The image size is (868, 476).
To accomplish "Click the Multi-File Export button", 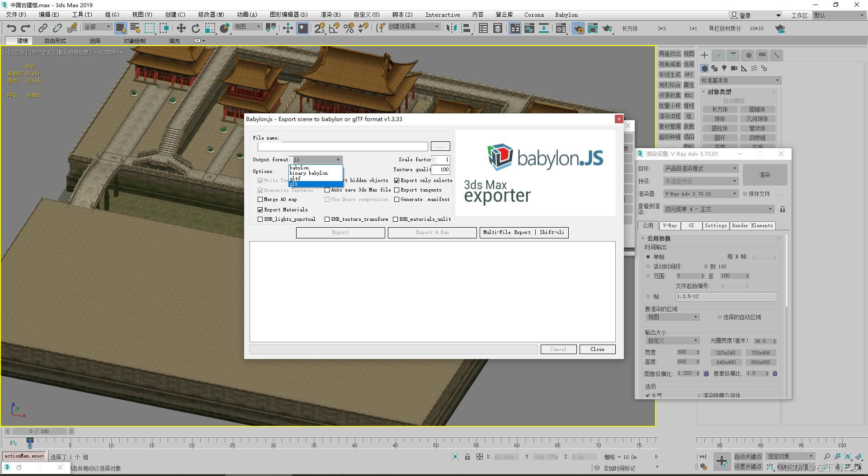I will 524,232.
